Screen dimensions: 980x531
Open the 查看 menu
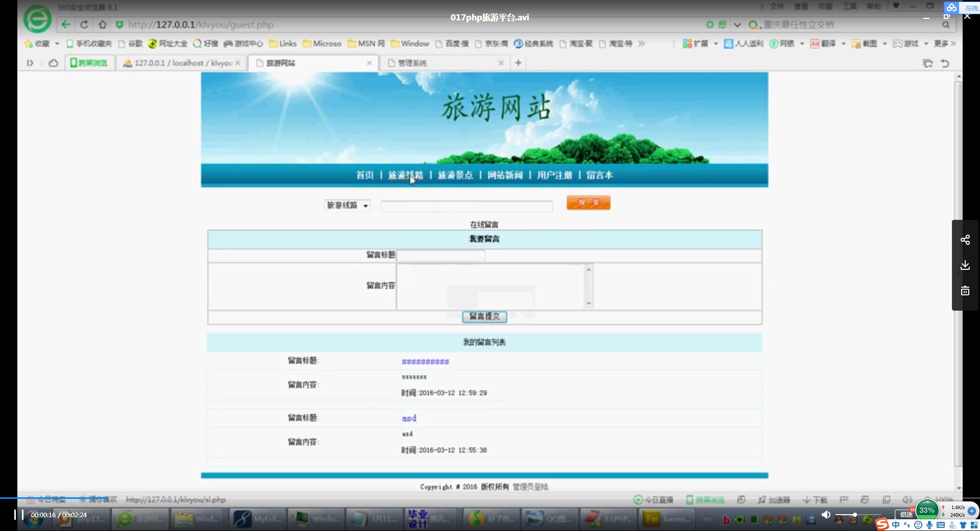tap(801, 6)
